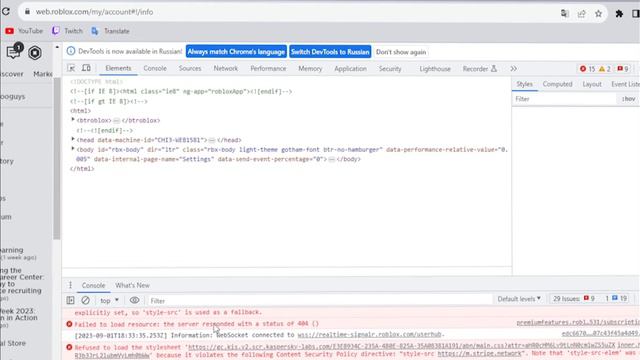Open the Recorder tab
640x360 pixels.
pos(480,69)
